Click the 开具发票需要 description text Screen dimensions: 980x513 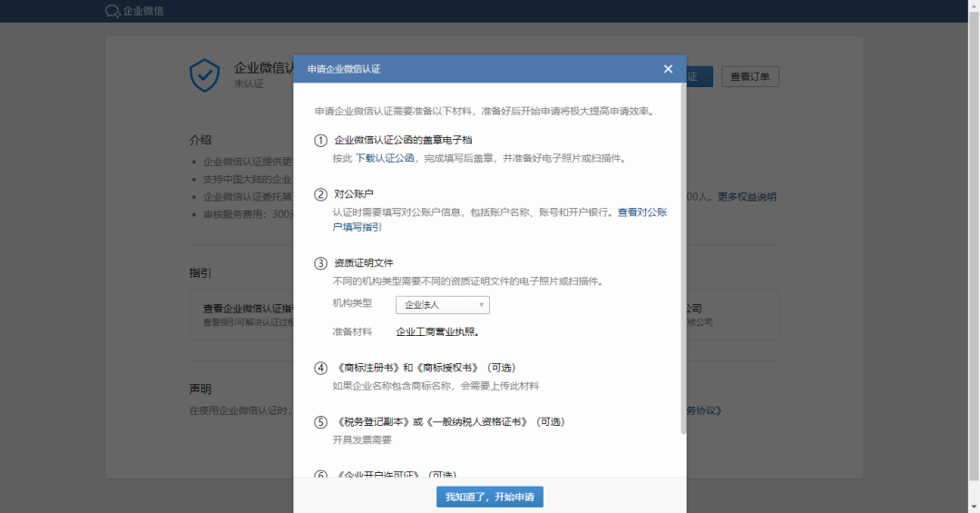click(x=362, y=439)
